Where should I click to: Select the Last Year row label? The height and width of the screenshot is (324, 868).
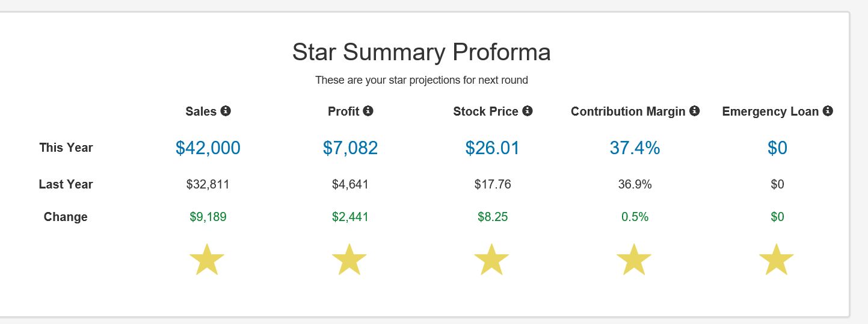coord(66,184)
